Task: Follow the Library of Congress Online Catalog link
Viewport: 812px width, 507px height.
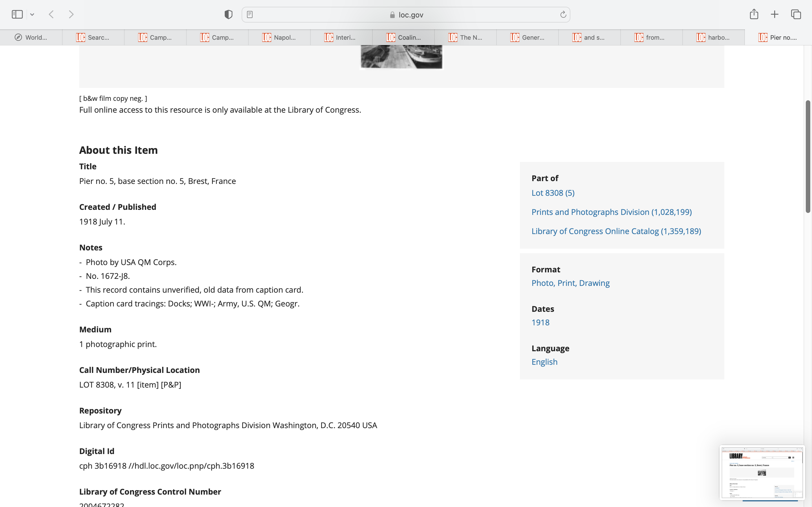Action: (x=616, y=231)
